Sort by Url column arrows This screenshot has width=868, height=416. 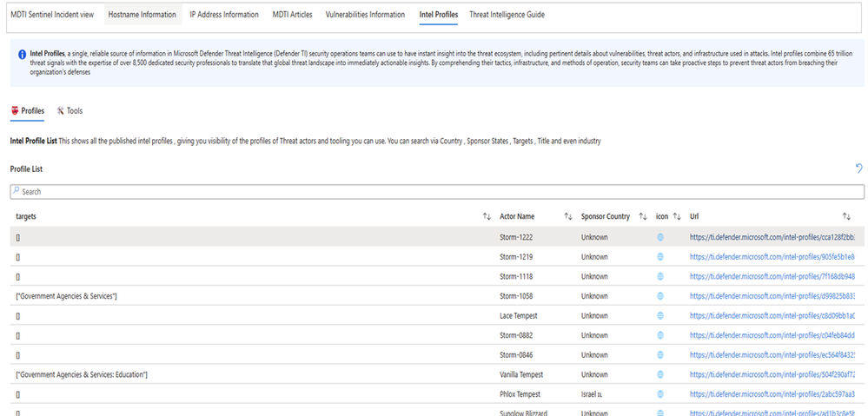point(846,216)
